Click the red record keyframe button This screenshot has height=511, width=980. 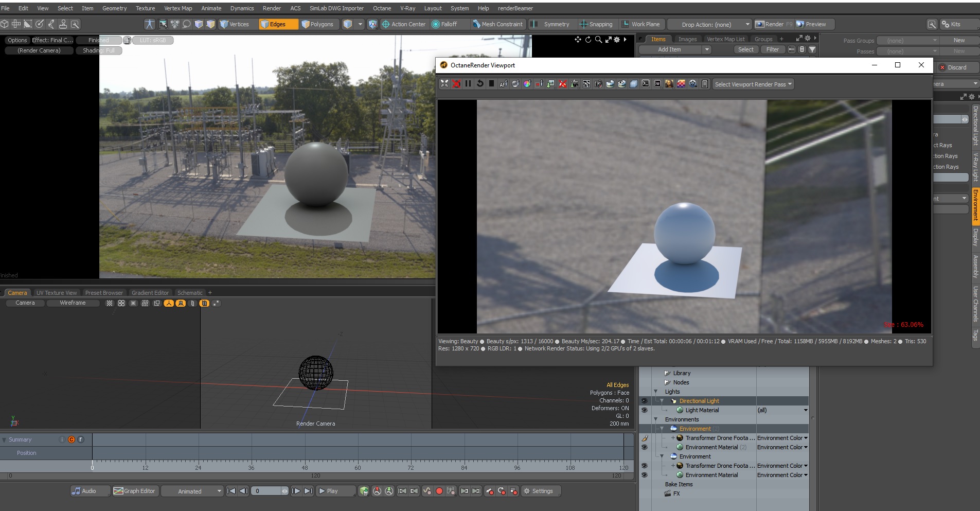point(439,491)
